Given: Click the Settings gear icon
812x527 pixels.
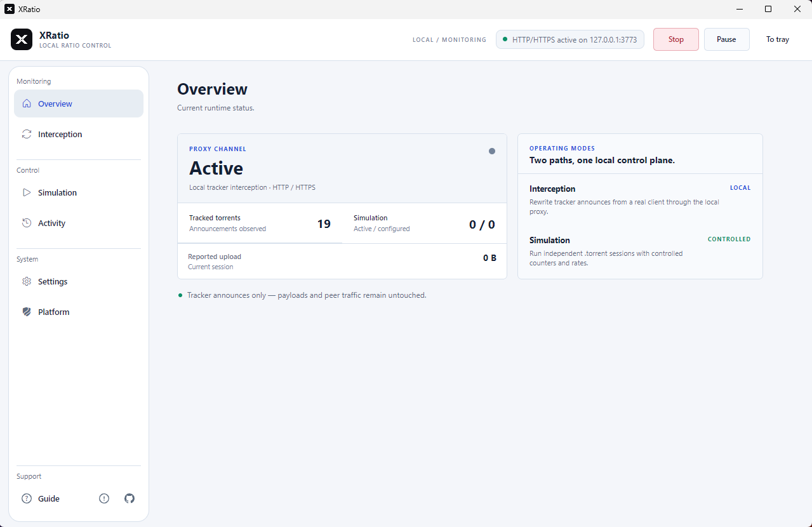Looking at the screenshot, I should (x=27, y=281).
